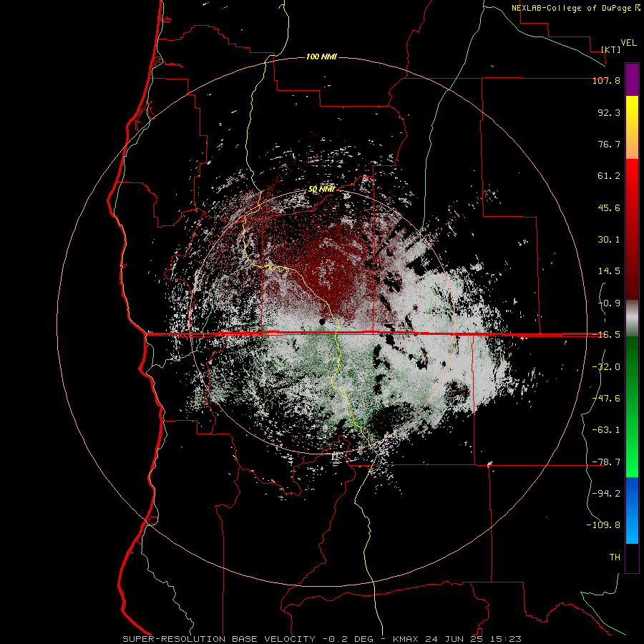Click the Super-Resolution Base Velocity caption
Image resolution: width=644 pixels, height=644 pixels.
321,639
